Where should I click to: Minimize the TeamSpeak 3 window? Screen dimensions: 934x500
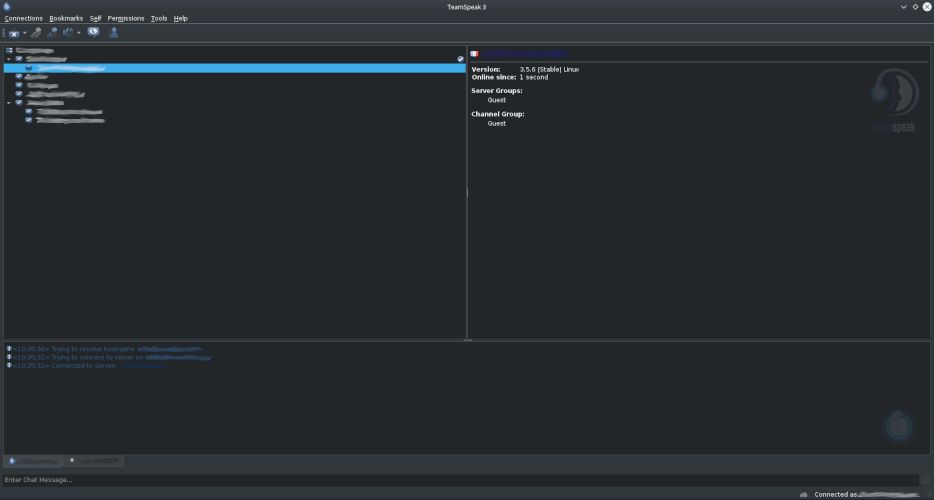tap(904, 7)
